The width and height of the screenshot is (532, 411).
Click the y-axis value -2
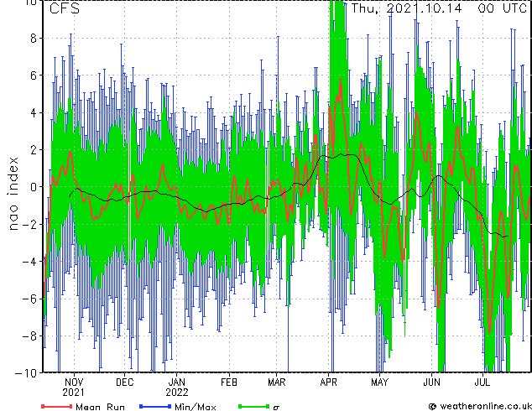click(x=29, y=224)
